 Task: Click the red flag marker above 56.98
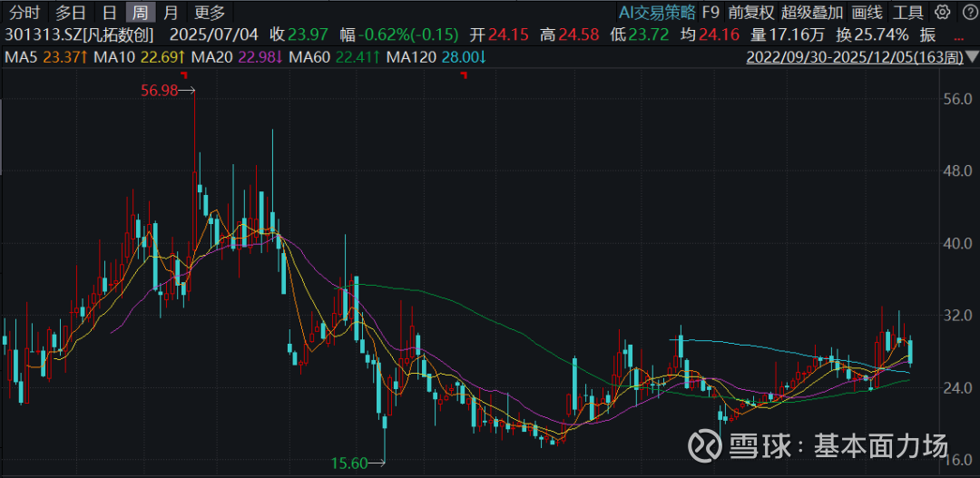(183, 75)
